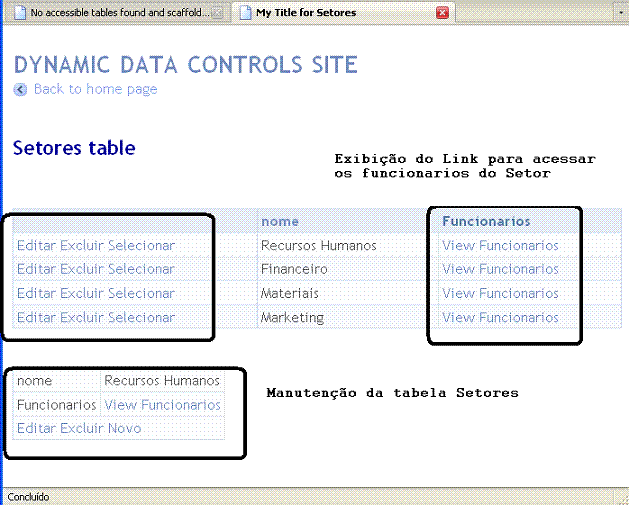Click Editar in the Marketing row
629x505 pixels.
click(37, 317)
